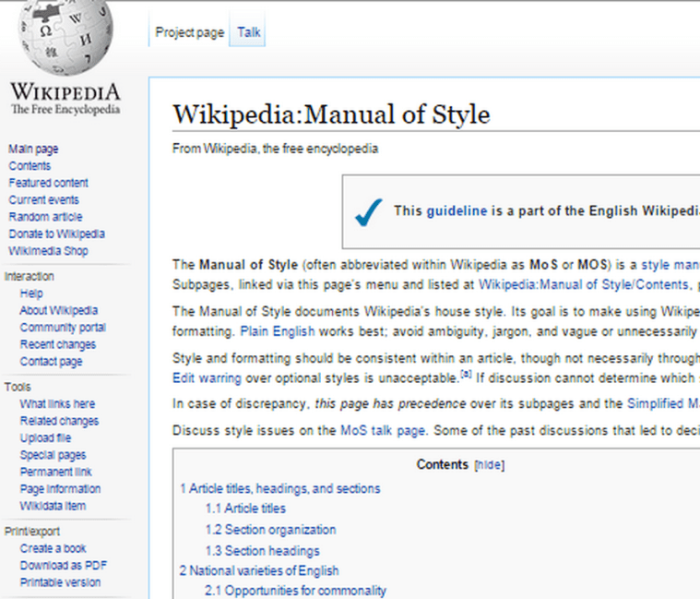Hide the Contents table via hide toggle
This screenshot has height=599, width=700.
point(489,466)
